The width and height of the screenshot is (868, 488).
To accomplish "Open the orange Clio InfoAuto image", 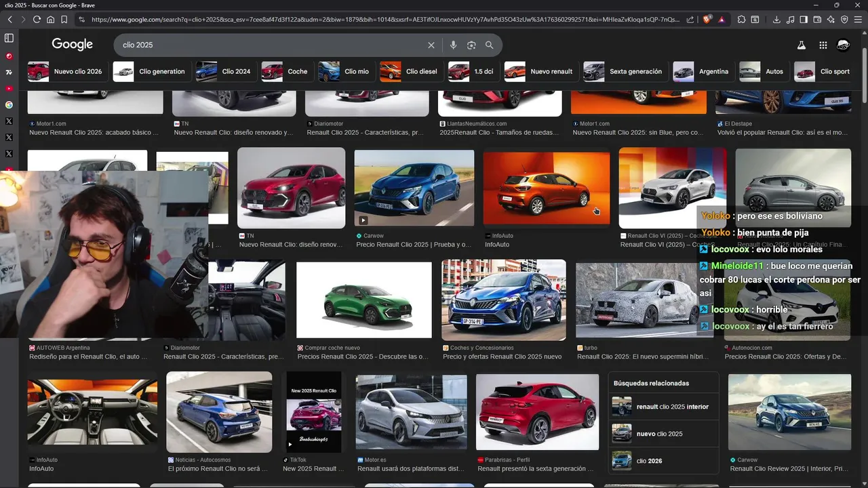I will coord(547,188).
